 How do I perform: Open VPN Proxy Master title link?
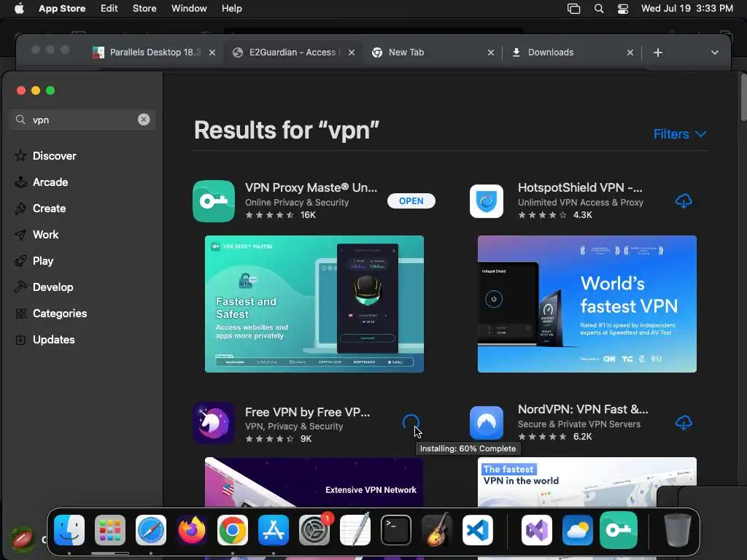tap(311, 187)
